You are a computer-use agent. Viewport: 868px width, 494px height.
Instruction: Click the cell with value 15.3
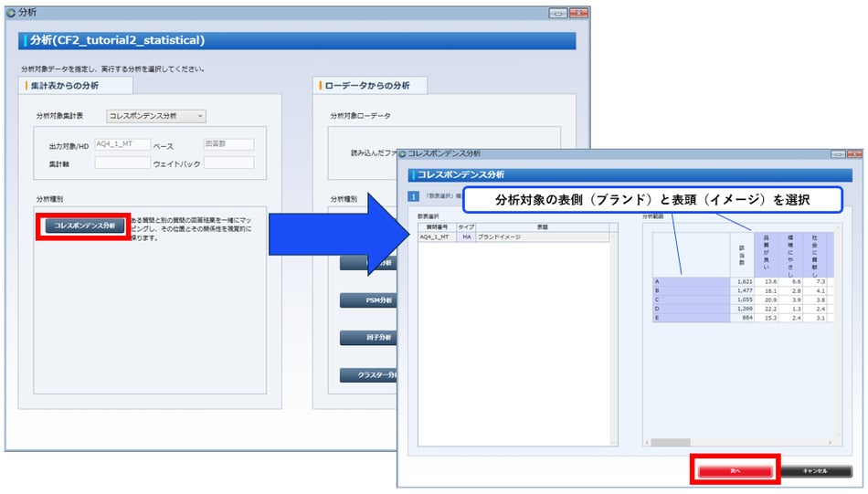coord(767,318)
